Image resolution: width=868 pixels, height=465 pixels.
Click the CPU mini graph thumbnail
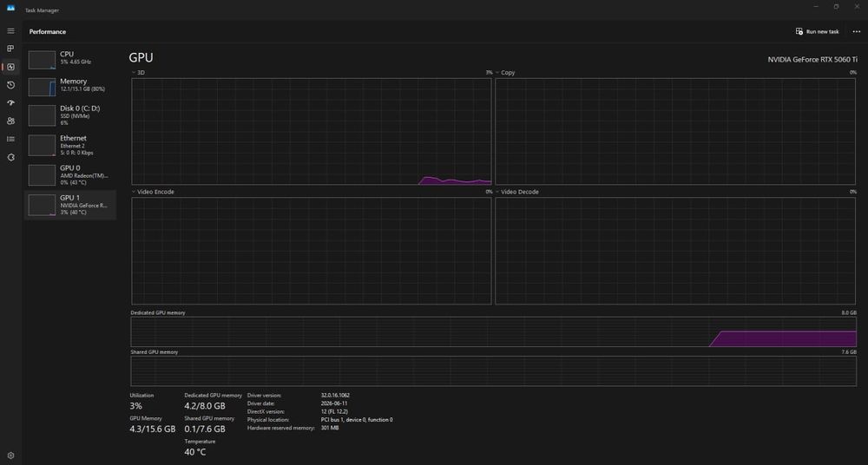[x=42, y=60]
